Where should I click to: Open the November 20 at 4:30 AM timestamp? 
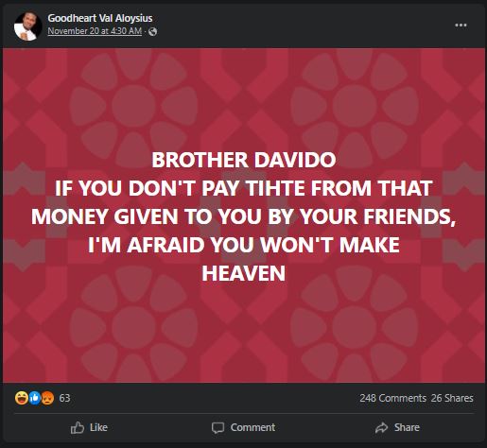pos(95,31)
